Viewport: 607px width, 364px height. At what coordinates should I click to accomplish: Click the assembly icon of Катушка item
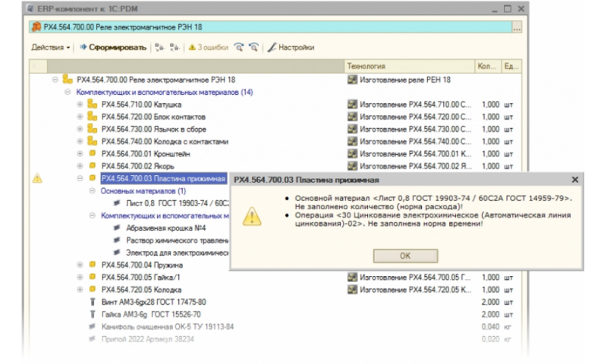pyautogui.click(x=92, y=105)
